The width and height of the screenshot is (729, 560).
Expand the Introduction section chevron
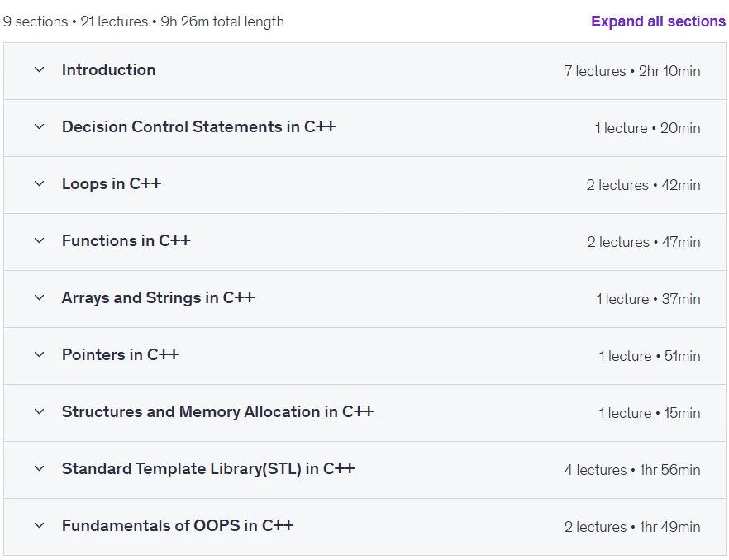(40, 69)
